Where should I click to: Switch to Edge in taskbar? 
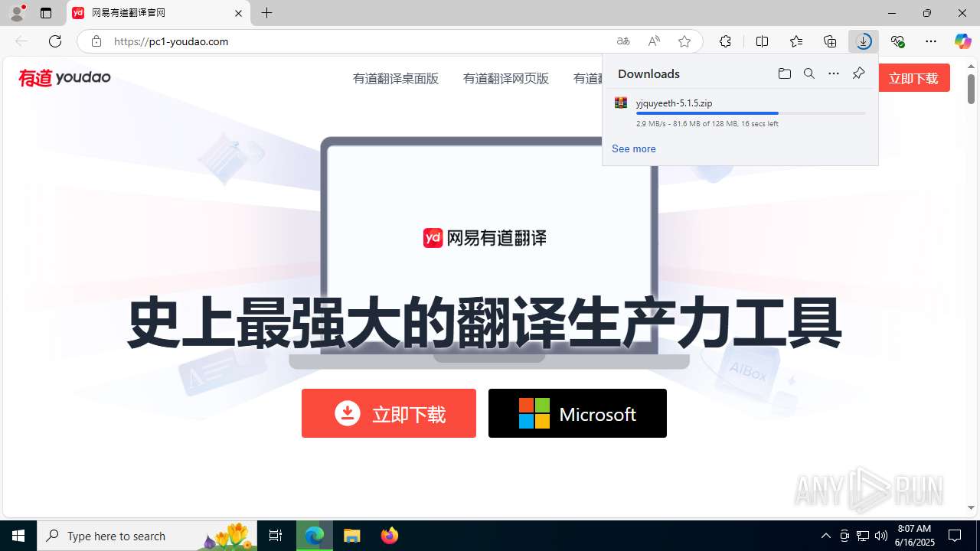[x=315, y=536]
